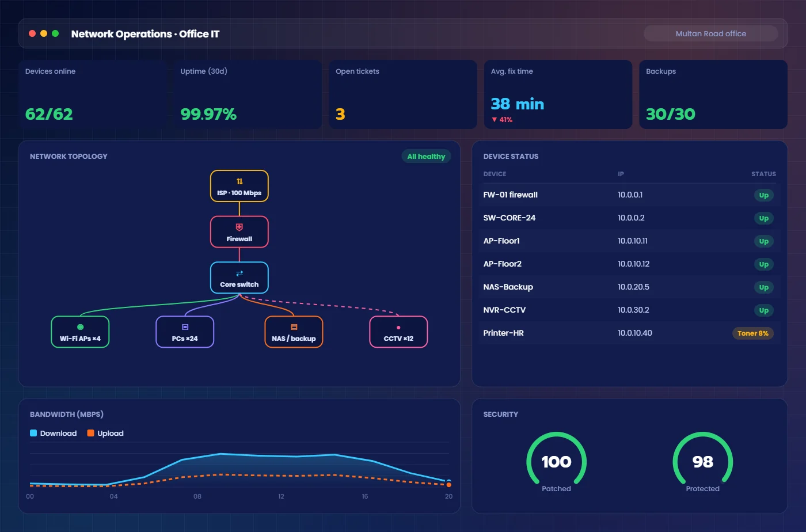Click the CCTV node dot icon
806x532 pixels.
click(398, 328)
